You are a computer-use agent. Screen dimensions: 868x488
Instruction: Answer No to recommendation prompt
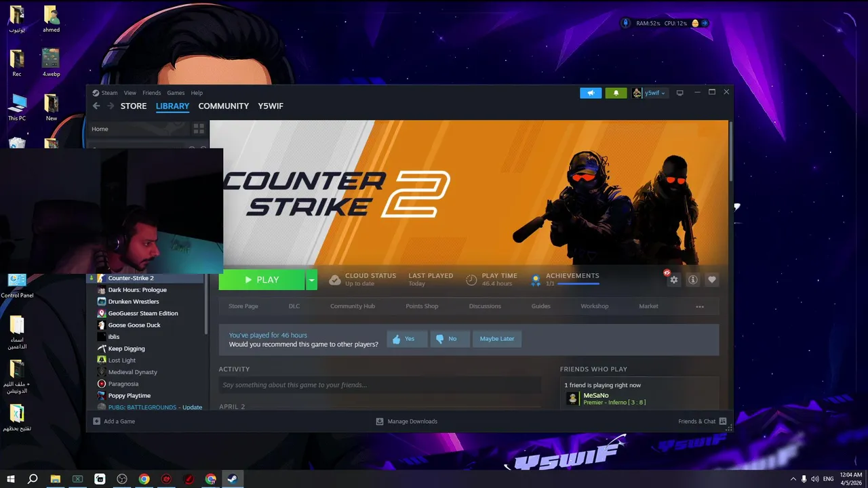tap(450, 339)
